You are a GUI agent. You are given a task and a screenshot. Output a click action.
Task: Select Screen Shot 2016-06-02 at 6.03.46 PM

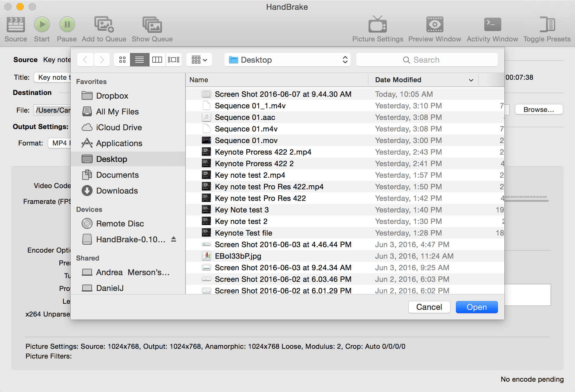tap(345, 279)
